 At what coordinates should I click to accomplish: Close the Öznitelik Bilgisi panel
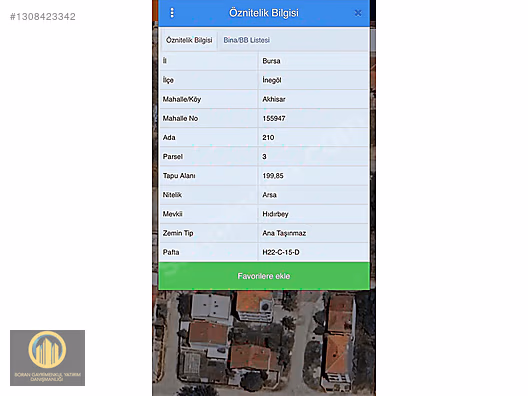358,13
